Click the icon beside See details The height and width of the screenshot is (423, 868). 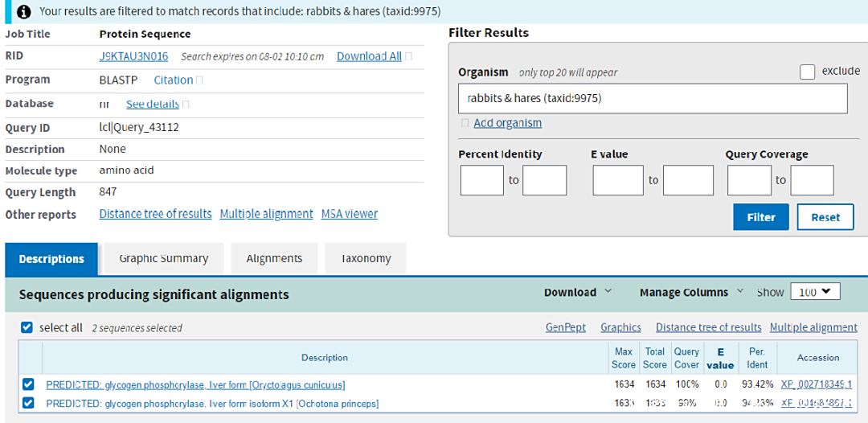pos(186,105)
